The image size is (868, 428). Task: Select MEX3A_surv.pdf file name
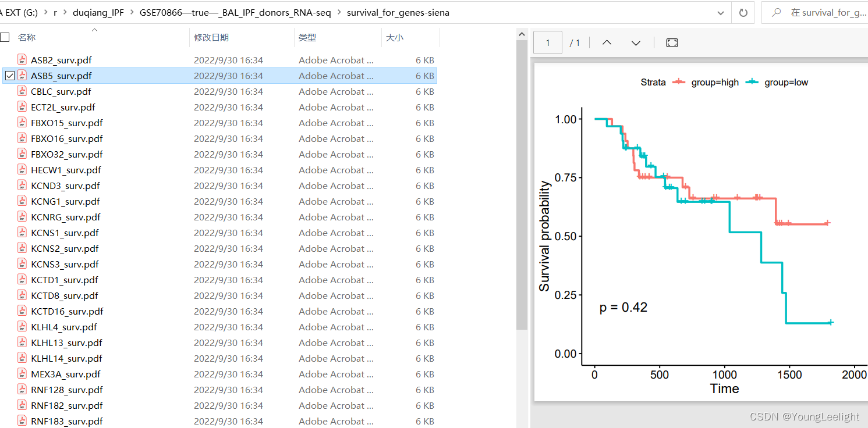point(66,374)
